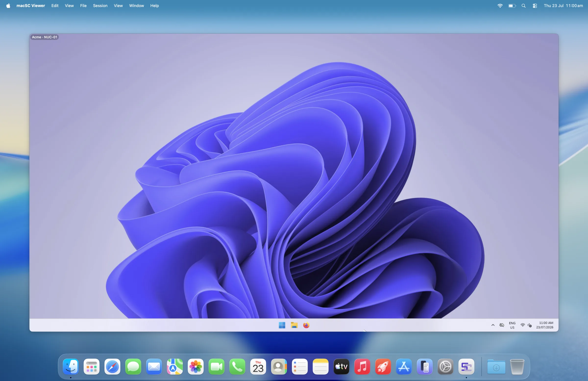Open the Downloads folder stack in Dock
Viewport: 588px width, 381px height.
pyautogui.click(x=496, y=367)
